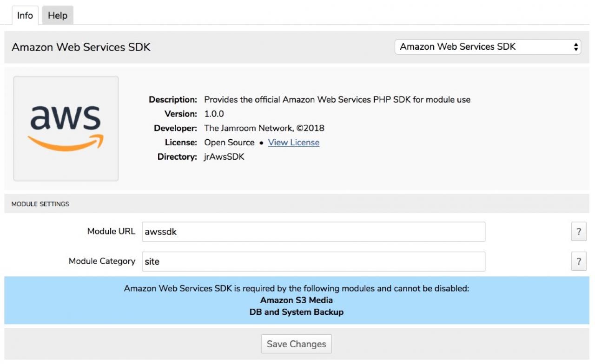The image size is (595, 364).
Task: Click the version number 1.0.0
Action: [x=214, y=114]
